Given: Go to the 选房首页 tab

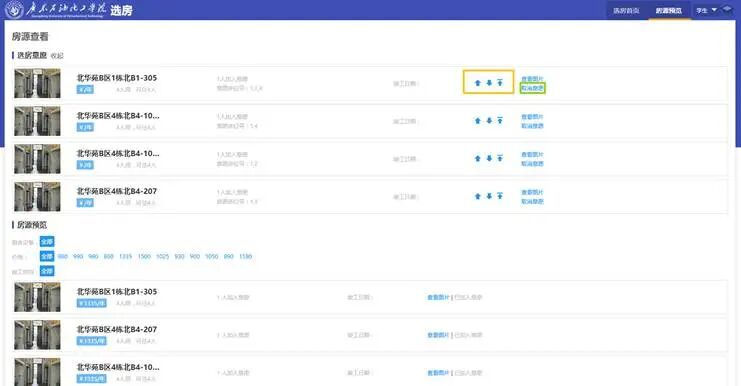Looking at the screenshot, I should click(x=626, y=10).
